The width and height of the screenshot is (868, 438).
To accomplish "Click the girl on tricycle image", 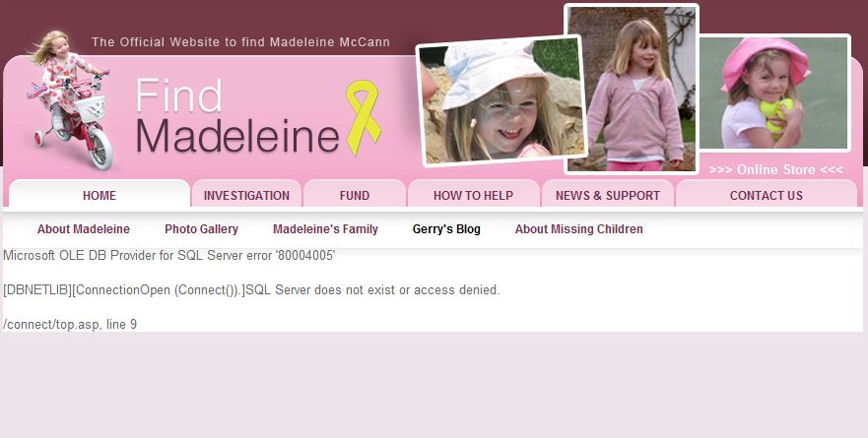I will (x=69, y=99).
